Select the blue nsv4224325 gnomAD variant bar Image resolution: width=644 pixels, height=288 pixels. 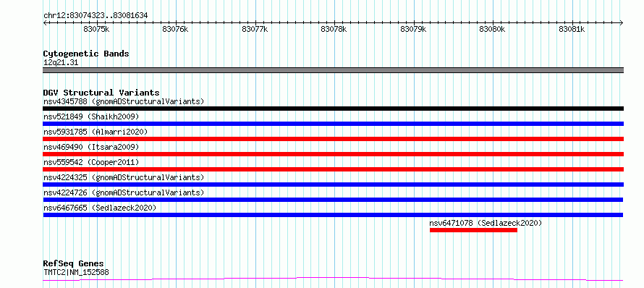coord(333,185)
